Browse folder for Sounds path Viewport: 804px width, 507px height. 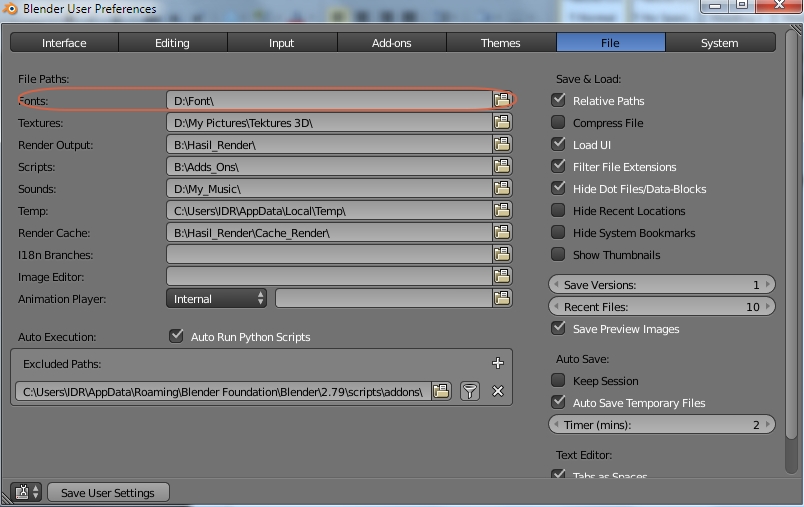(x=502, y=188)
